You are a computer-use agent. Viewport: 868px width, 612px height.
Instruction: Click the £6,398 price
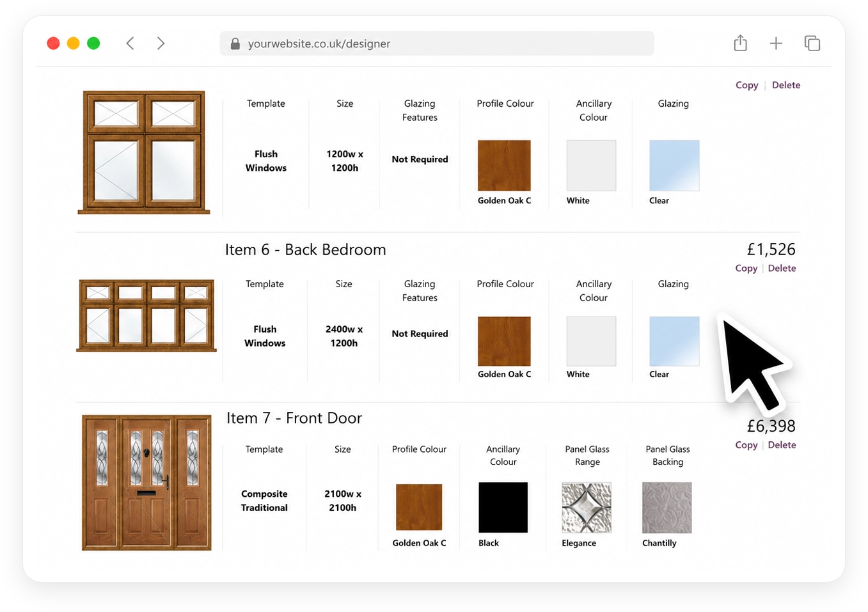[x=771, y=426]
